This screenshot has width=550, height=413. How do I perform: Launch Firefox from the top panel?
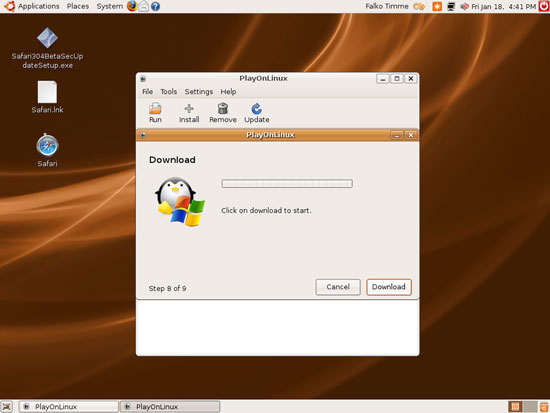132,6
